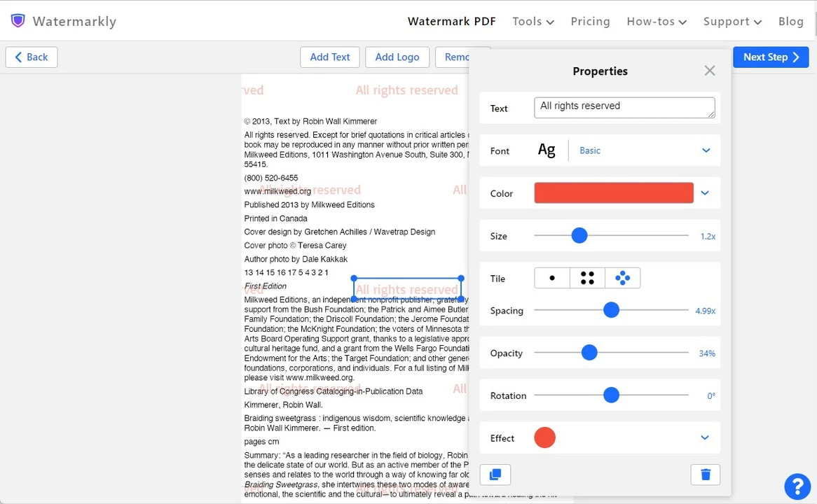Image resolution: width=817 pixels, height=504 pixels.
Task: Click the 'Printed in Canada' line
Action: [x=275, y=218]
